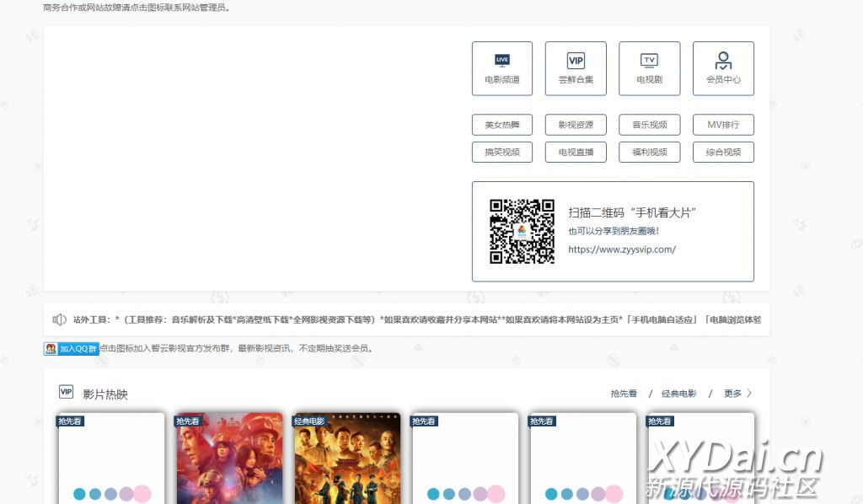The height and width of the screenshot is (504, 863).
Task: Open the 电影频道 live channel tile
Action: coord(502,69)
